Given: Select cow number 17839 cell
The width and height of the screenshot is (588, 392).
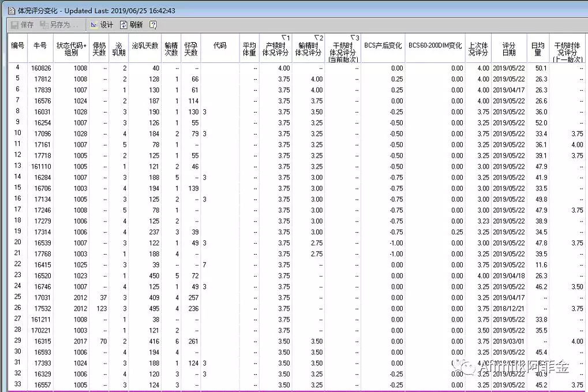Looking at the screenshot, I should (43, 90).
